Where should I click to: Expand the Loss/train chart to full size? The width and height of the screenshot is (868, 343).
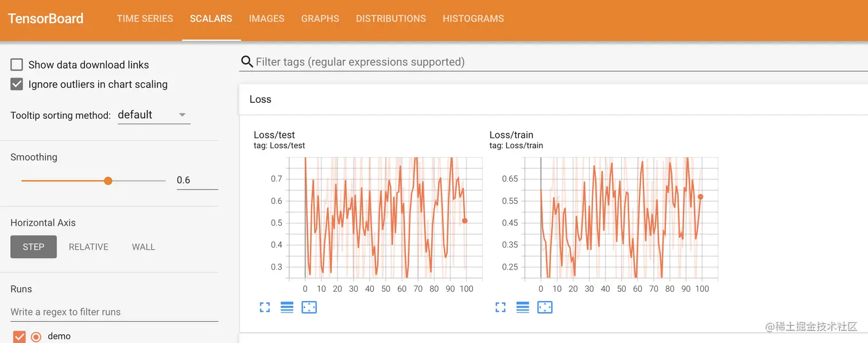click(x=501, y=307)
